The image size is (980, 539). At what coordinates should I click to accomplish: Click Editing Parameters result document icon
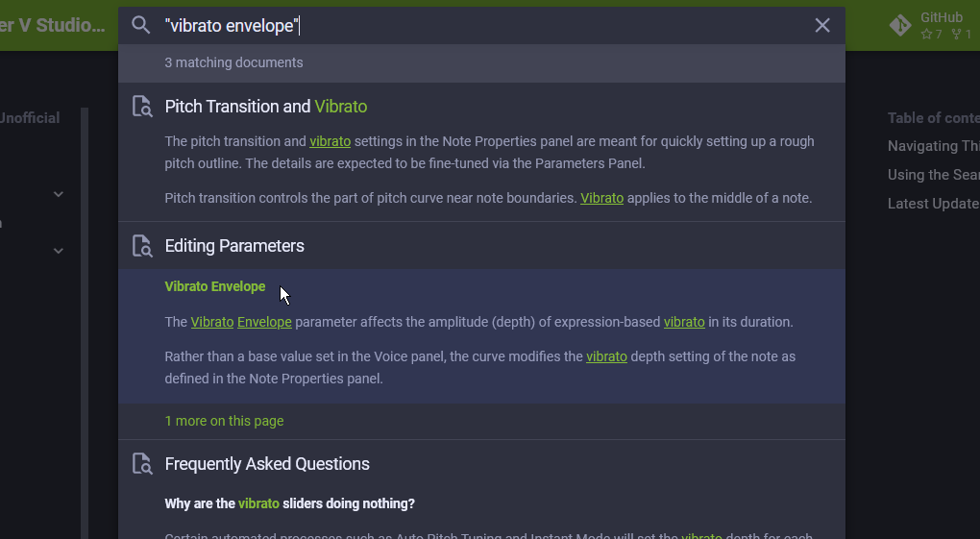point(142,246)
